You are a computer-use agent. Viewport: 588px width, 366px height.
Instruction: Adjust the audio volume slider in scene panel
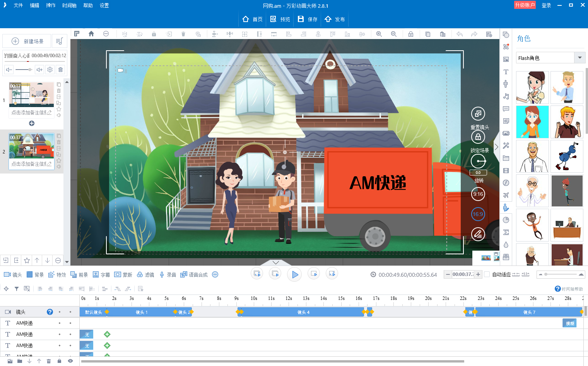tap(24, 70)
